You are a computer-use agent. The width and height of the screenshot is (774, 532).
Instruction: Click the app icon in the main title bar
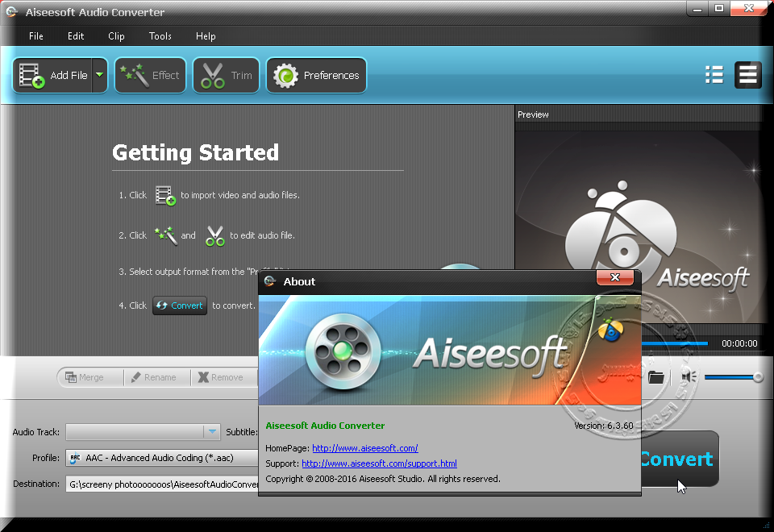pos(12,12)
